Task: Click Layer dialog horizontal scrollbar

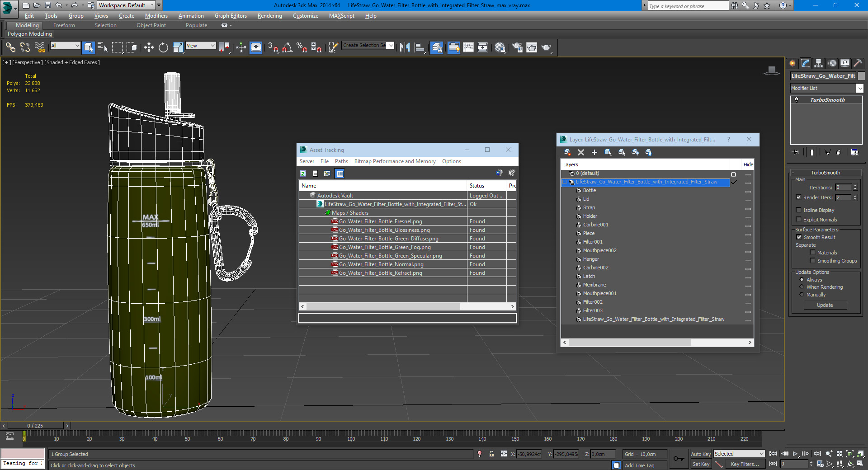Action: tap(629, 343)
